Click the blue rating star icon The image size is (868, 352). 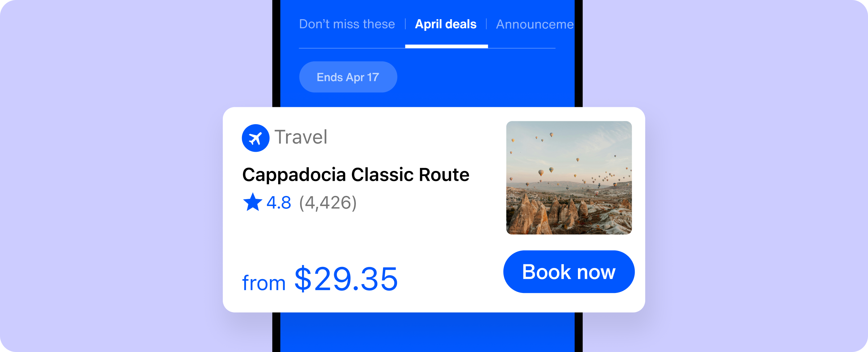[x=252, y=202]
